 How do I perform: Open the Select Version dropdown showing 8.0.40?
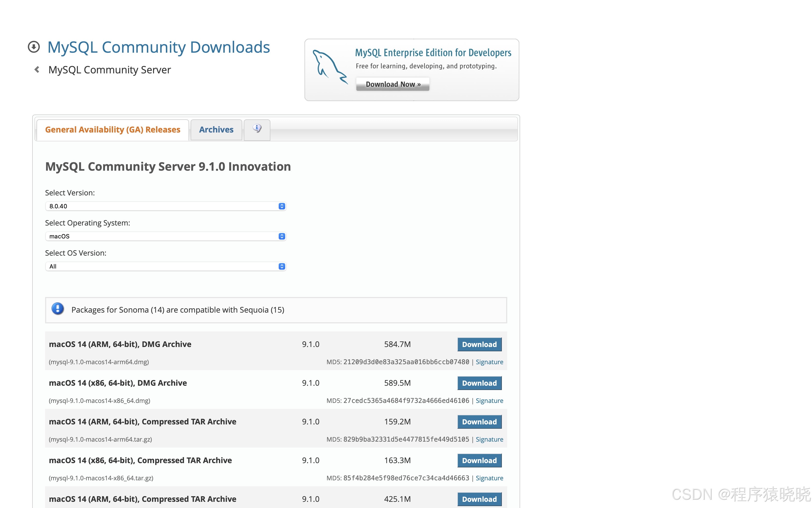click(166, 206)
